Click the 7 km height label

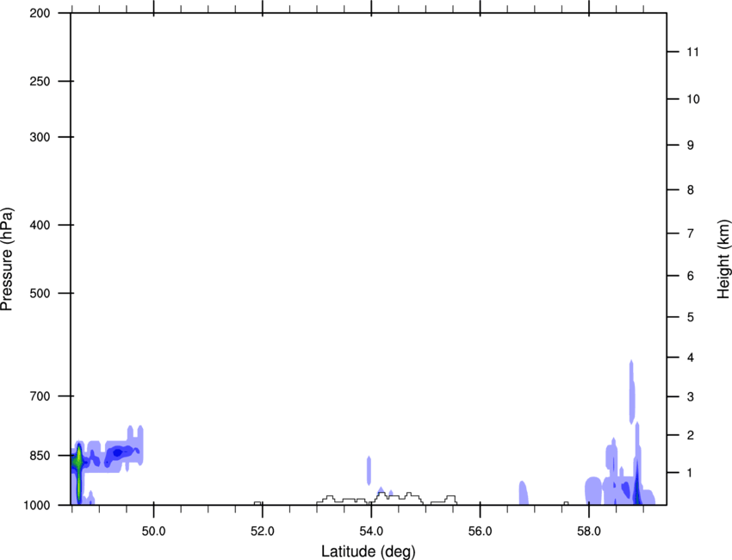click(x=691, y=233)
